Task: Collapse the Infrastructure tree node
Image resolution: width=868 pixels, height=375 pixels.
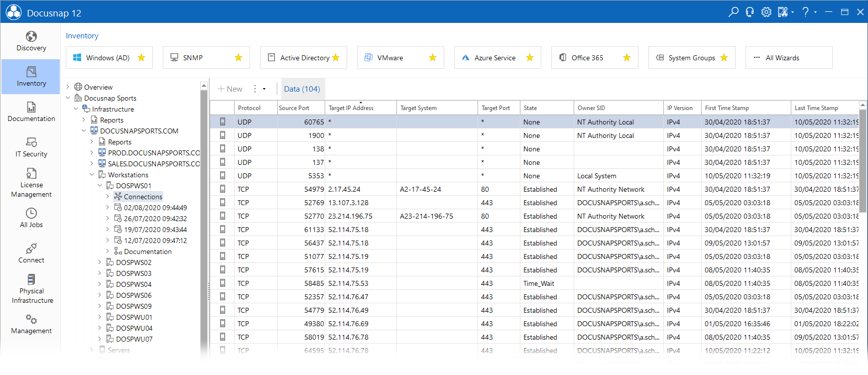Action: [76, 109]
